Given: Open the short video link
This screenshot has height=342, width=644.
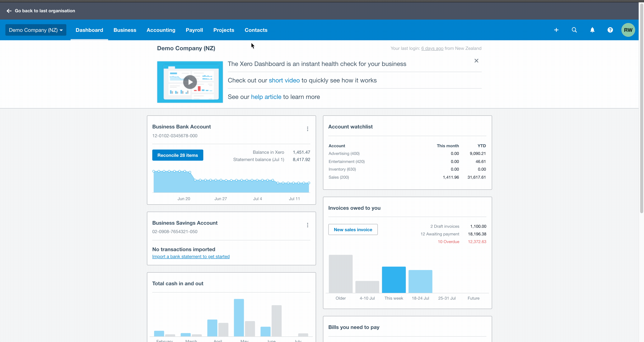Looking at the screenshot, I should pyautogui.click(x=284, y=80).
